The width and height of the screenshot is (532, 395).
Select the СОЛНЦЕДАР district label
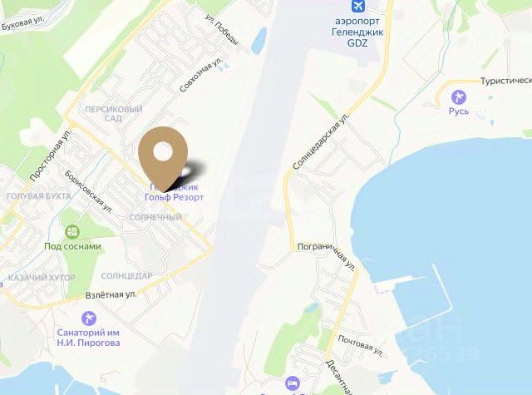[x=127, y=276]
